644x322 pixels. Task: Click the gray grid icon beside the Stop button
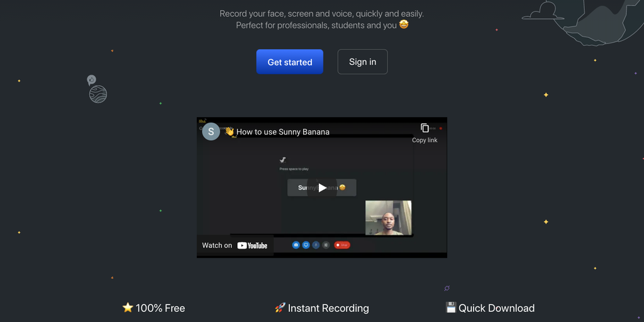pos(326,245)
